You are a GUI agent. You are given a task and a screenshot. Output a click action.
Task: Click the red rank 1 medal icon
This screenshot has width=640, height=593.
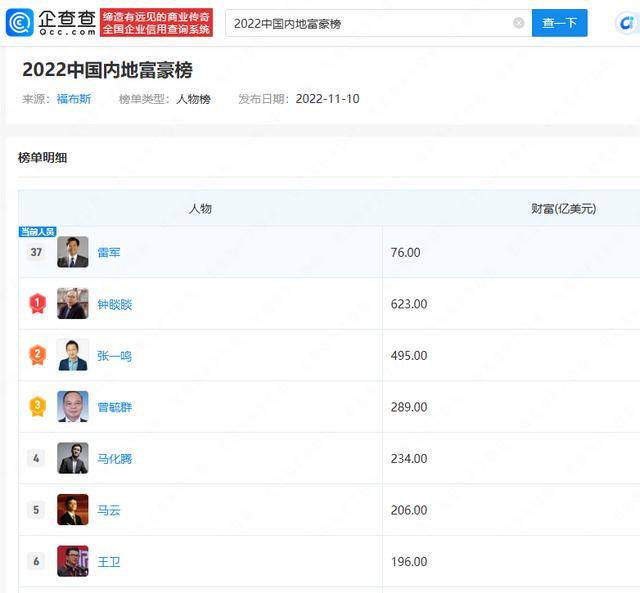tap(37, 303)
